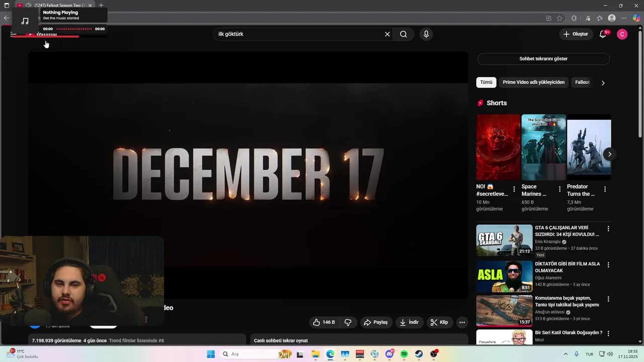Show more Shorts with the arrow
Viewport: 644px width, 362px height.
coord(609,154)
